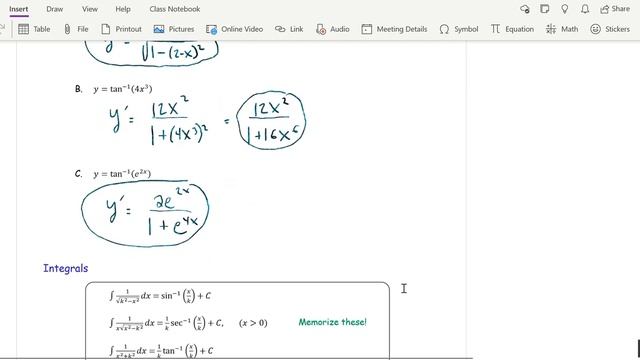Click problem label B.
The height and width of the screenshot is (360, 640).
coord(78,89)
